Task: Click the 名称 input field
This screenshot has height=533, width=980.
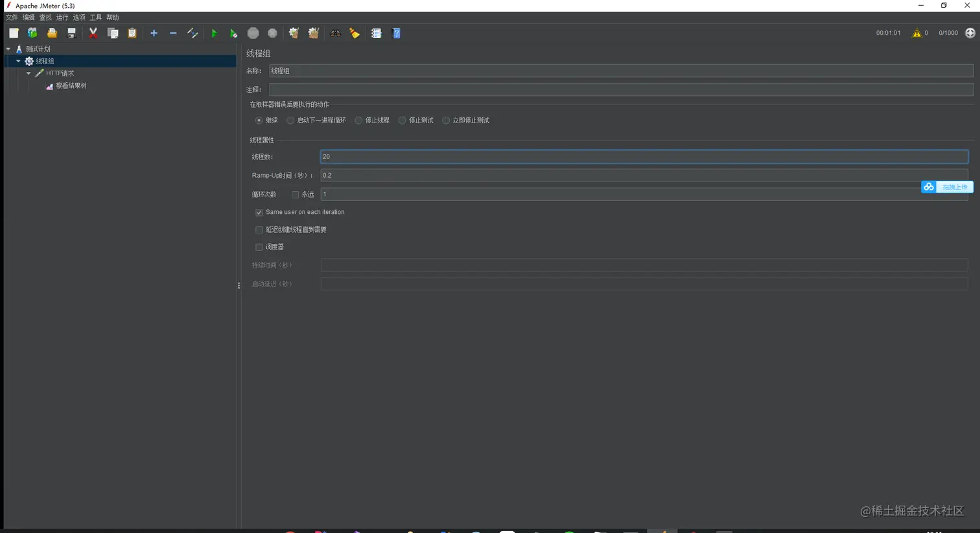Action: [x=621, y=71]
